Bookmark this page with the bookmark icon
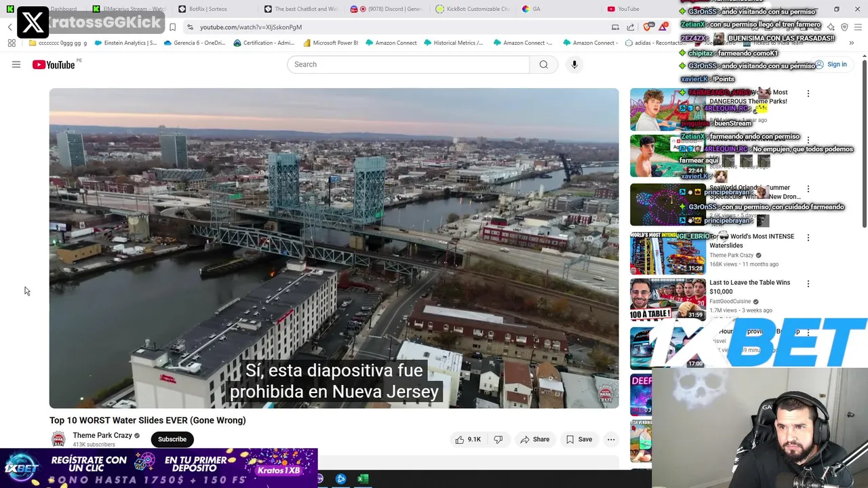This screenshot has height=488, width=868. (172, 27)
